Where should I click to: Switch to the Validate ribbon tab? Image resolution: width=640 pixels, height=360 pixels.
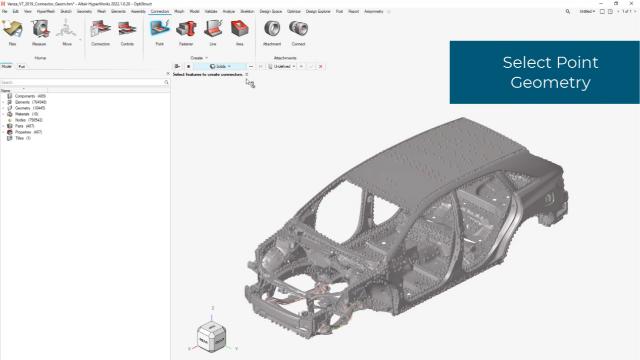click(x=211, y=11)
